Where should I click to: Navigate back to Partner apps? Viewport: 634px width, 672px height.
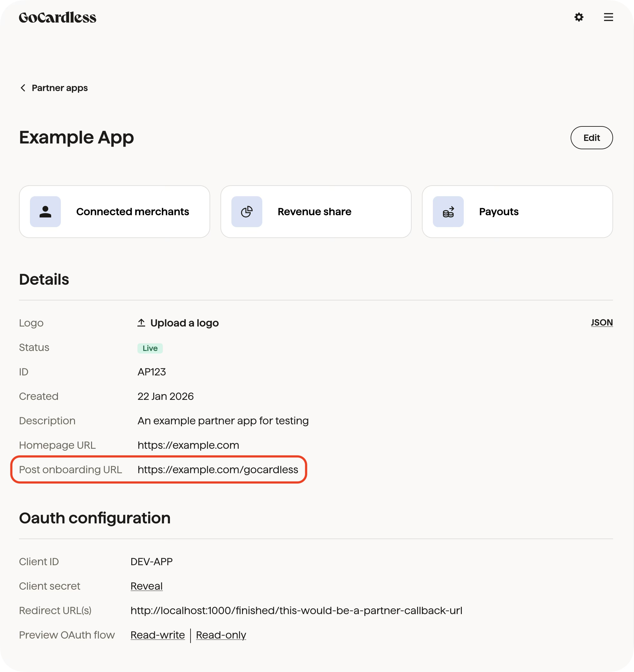pyautogui.click(x=60, y=88)
